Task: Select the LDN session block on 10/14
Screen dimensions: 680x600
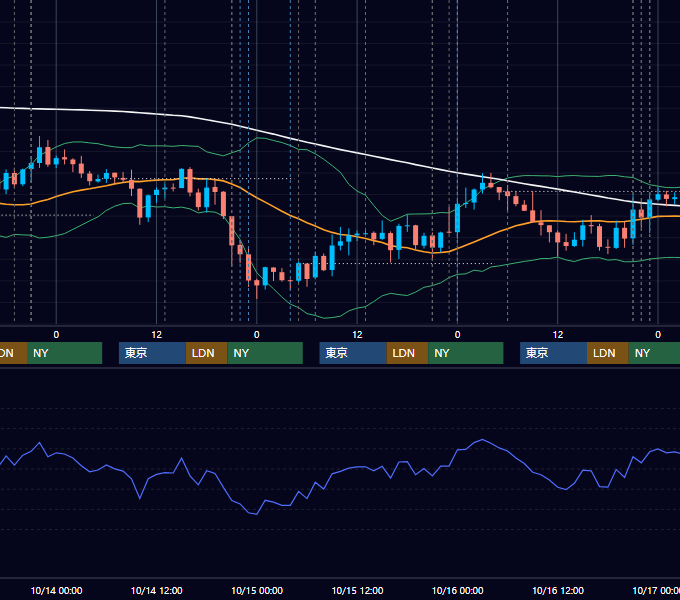Action: [206, 353]
